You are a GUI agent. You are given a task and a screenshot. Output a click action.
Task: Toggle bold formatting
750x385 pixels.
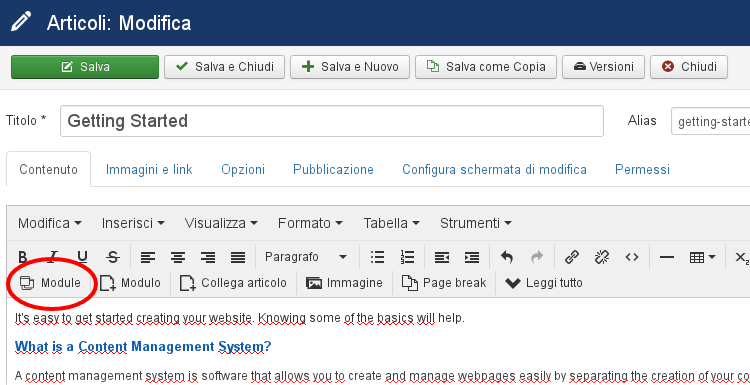click(x=22, y=257)
